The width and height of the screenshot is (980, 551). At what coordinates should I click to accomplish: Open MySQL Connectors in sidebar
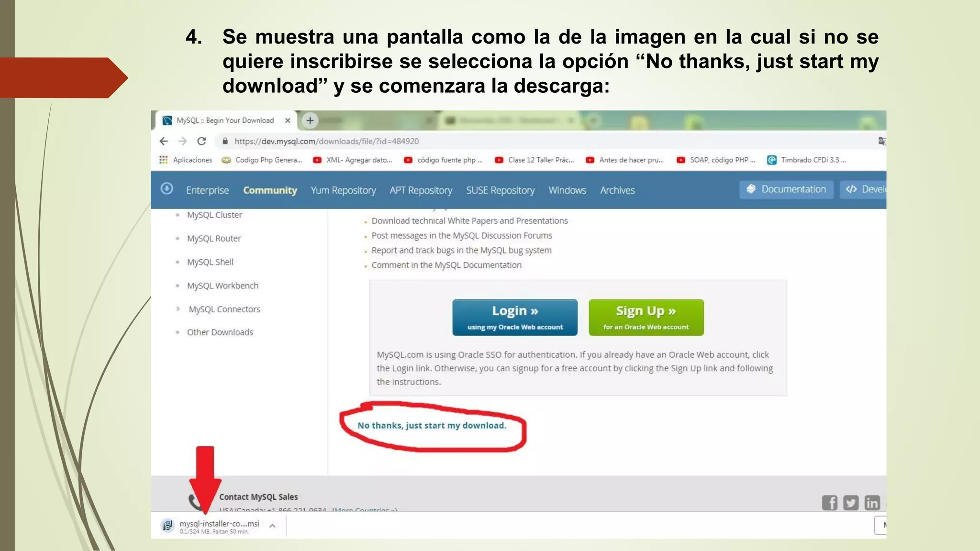tap(224, 309)
